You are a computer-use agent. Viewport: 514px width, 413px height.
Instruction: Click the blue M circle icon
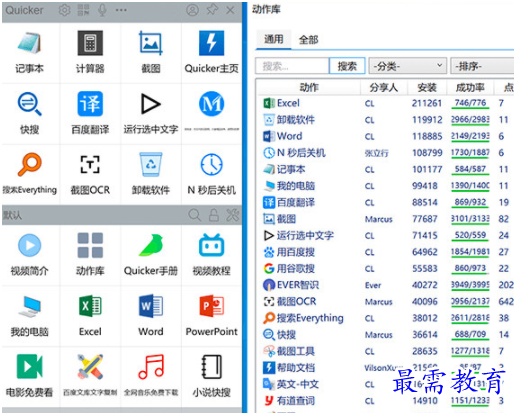(x=211, y=104)
